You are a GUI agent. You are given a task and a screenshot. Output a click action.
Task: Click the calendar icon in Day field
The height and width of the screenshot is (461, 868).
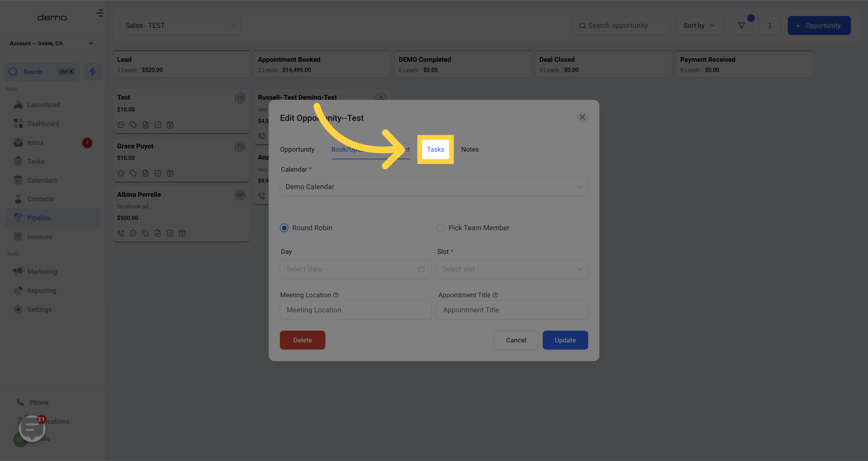point(421,269)
